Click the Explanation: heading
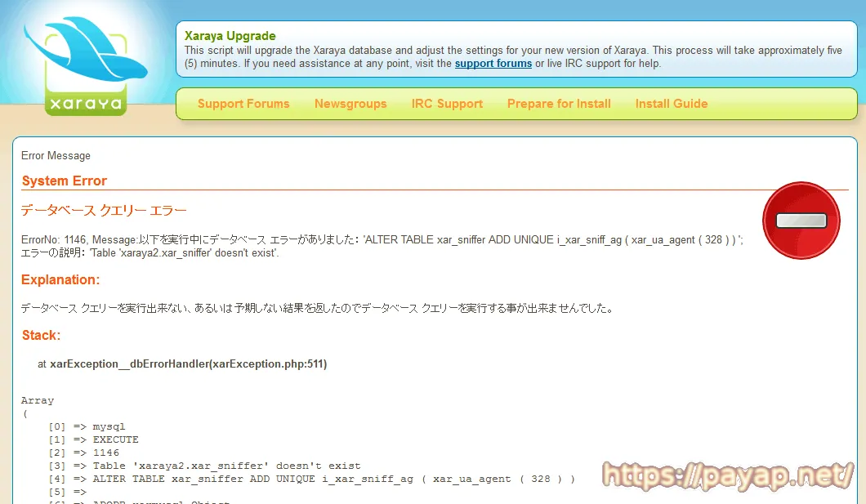866x504 pixels. click(x=60, y=280)
